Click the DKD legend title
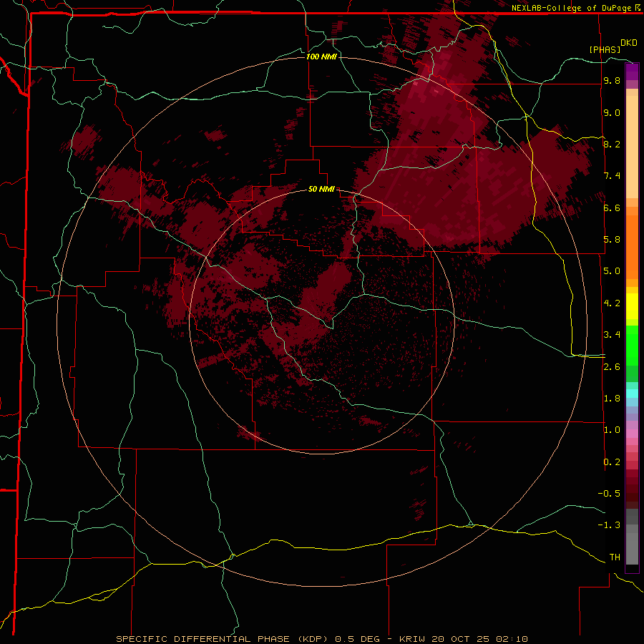This screenshot has width=644, height=644. (x=628, y=43)
